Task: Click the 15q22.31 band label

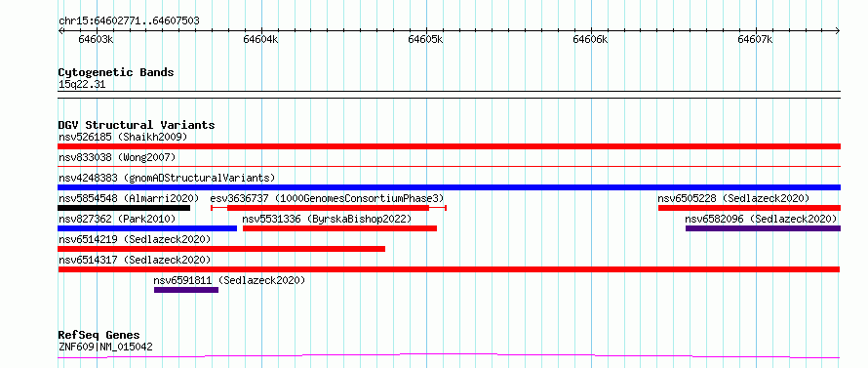Action: [x=81, y=85]
